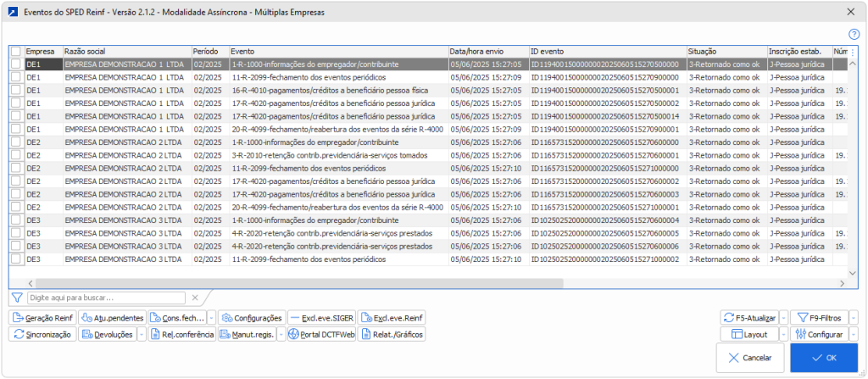Select event ID ending 15270600005
868x379 pixels.
(x=608, y=233)
